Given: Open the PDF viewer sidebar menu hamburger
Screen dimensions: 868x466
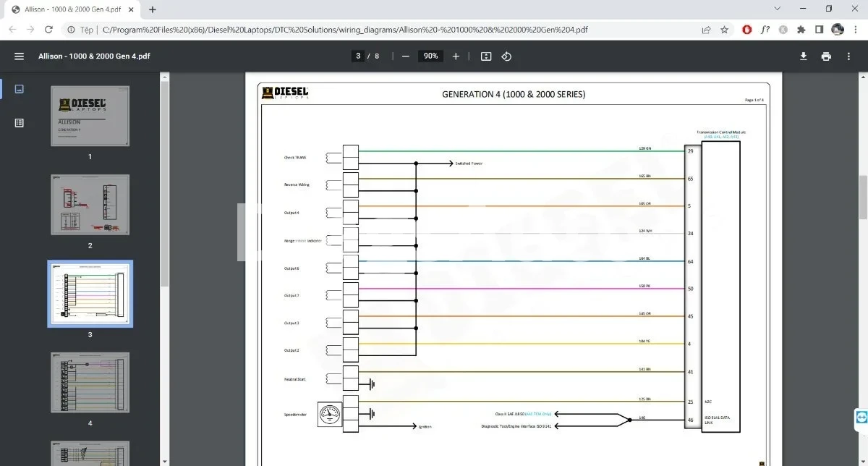Looking at the screenshot, I should (x=20, y=56).
